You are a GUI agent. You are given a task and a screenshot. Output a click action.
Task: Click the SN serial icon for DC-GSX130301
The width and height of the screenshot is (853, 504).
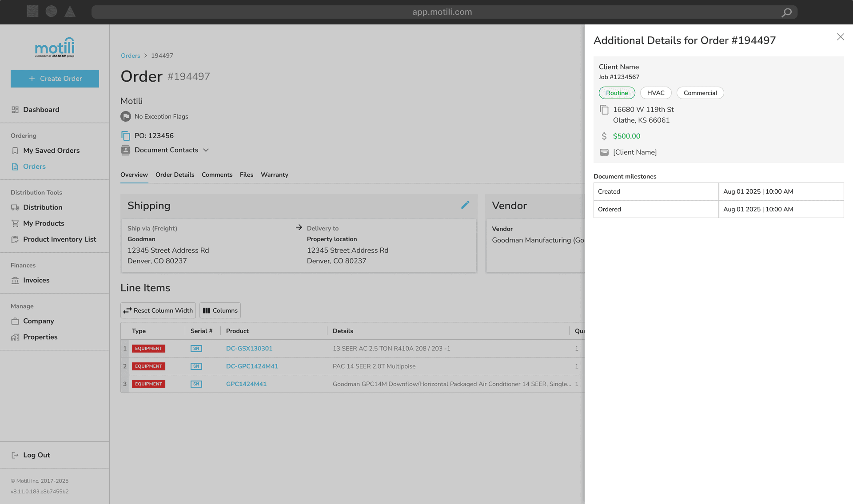(x=196, y=349)
